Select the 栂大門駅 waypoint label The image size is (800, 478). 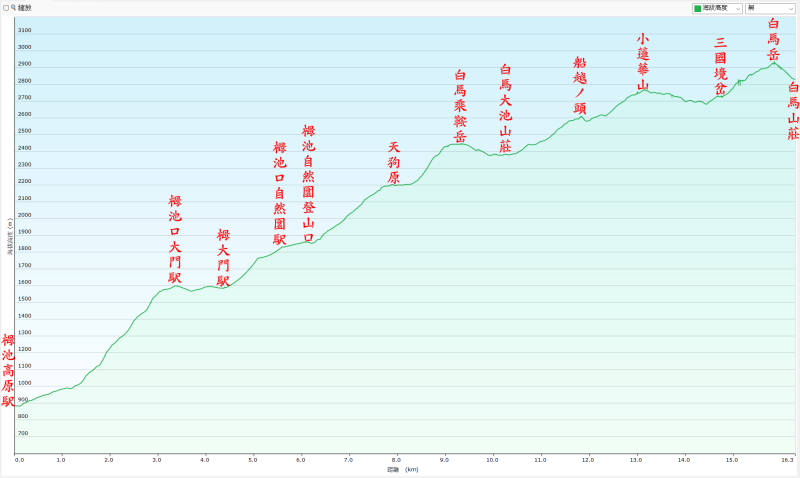point(223,258)
